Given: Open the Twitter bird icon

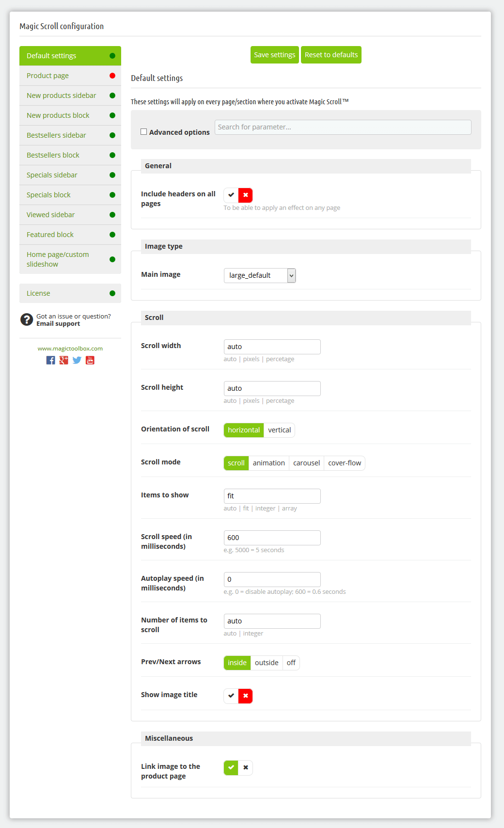Looking at the screenshot, I should (77, 360).
